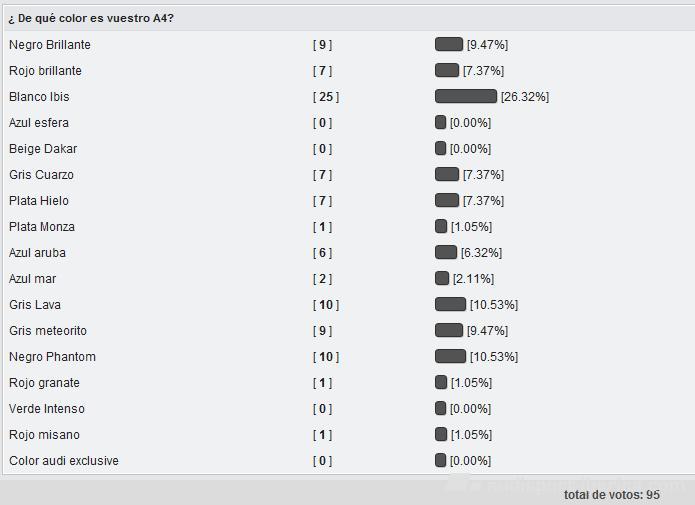Select the Negro Phantom vote bar
Screen dimensions: 695x505
(x=450, y=356)
